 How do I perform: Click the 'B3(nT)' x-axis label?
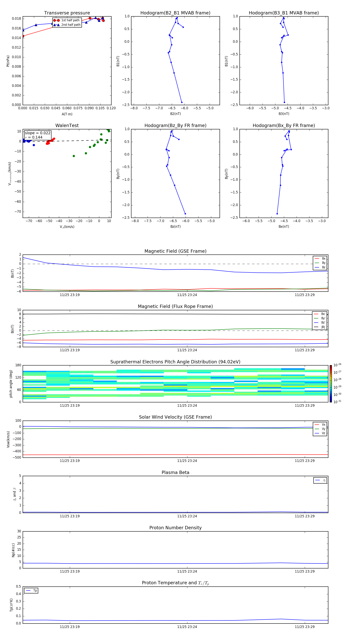(284, 114)
